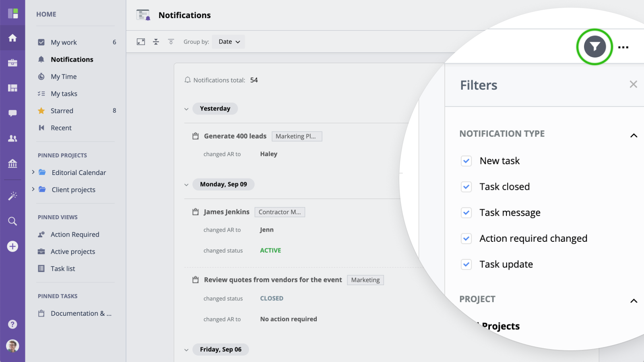Click the task icon beside Generate 400 leads
The width and height of the screenshot is (644, 362).
point(196,136)
